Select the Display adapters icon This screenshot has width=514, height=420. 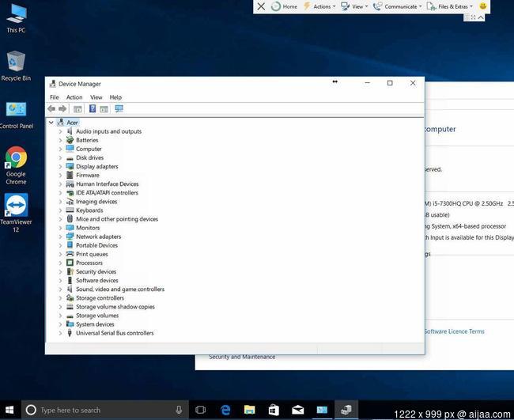70,166
